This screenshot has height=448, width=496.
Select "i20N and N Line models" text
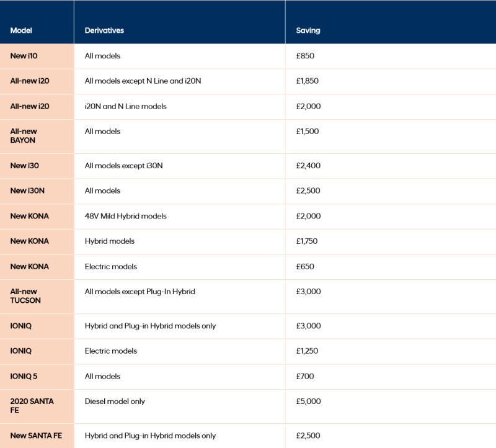tap(125, 106)
